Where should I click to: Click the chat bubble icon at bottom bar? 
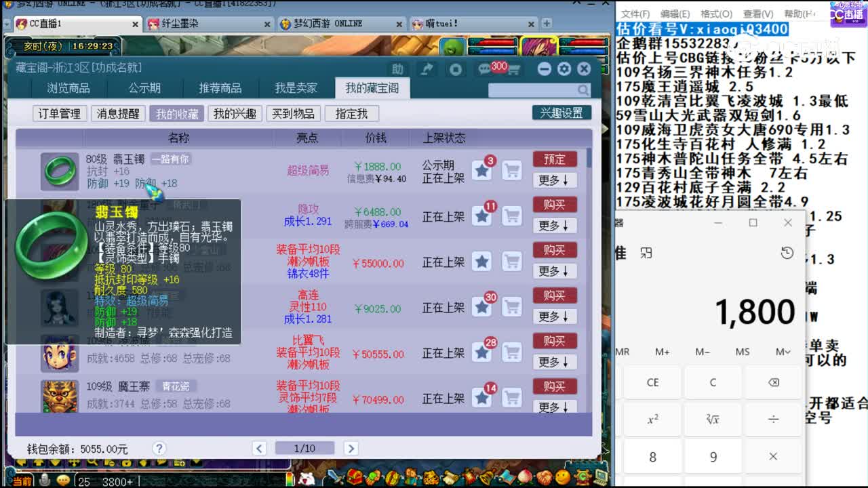coord(63,480)
